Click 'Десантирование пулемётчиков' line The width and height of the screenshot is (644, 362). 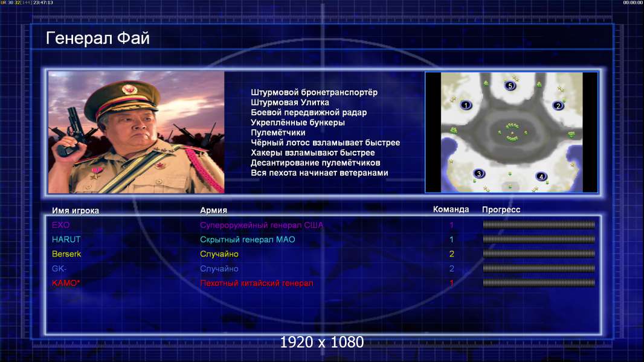pos(315,163)
